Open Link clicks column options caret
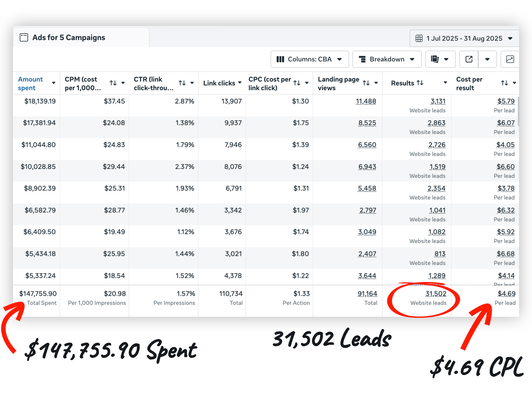Viewport: 532px width, 399px height. 240,83
